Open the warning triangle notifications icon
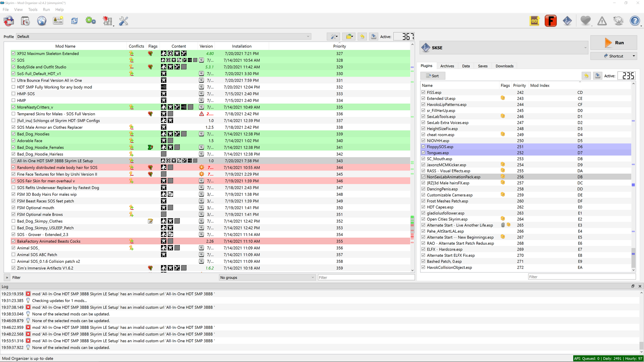This screenshot has width=644, height=362. (x=602, y=21)
